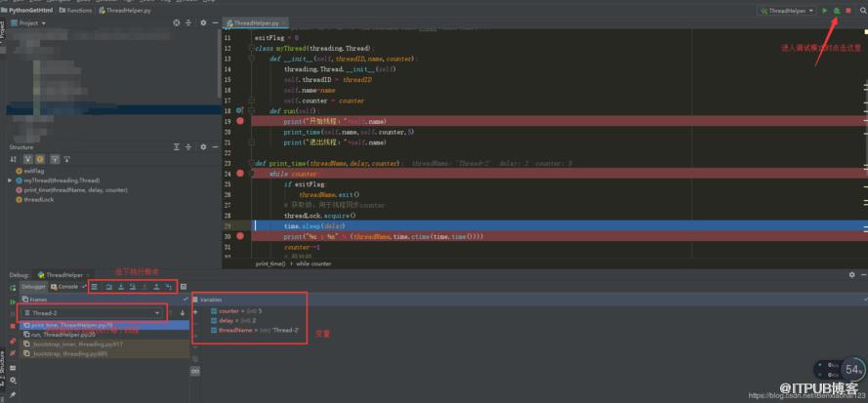This screenshot has width=868, height=403.
Task: Expand all in the Structure panel
Action: [177, 146]
